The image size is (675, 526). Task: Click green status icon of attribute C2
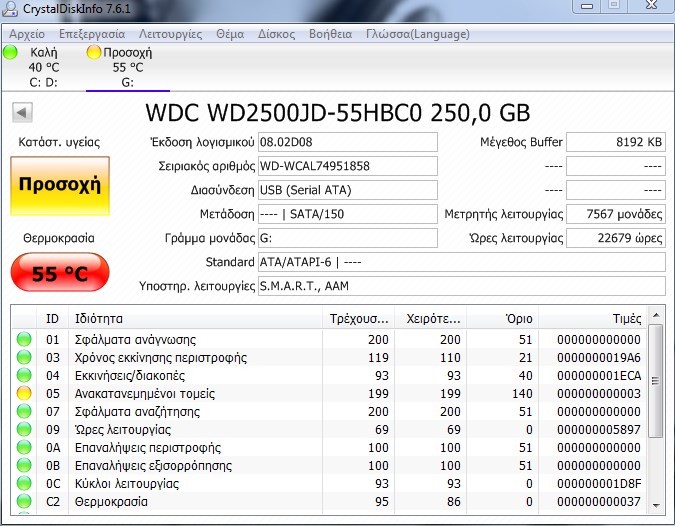(24, 502)
